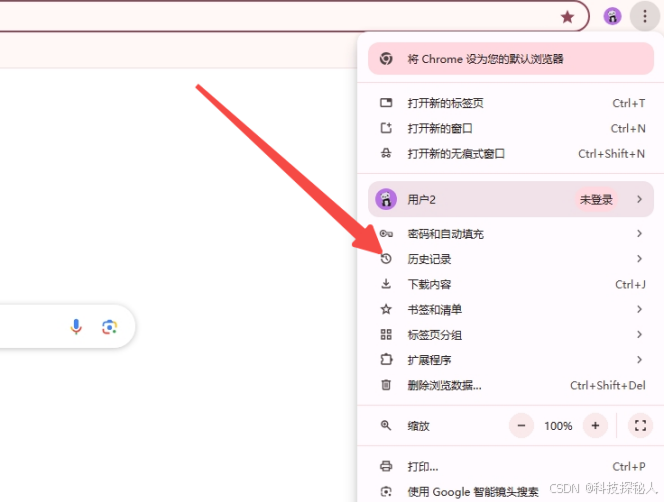666x502 pixels.
Task: Decrease zoom with the minus button
Action: pyautogui.click(x=522, y=426)
